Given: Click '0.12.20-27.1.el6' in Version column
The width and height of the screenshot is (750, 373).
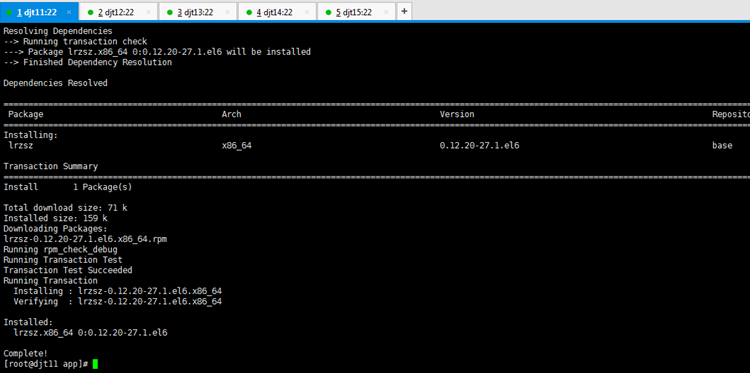Looking at the screenshot, I should click(479, 145).
